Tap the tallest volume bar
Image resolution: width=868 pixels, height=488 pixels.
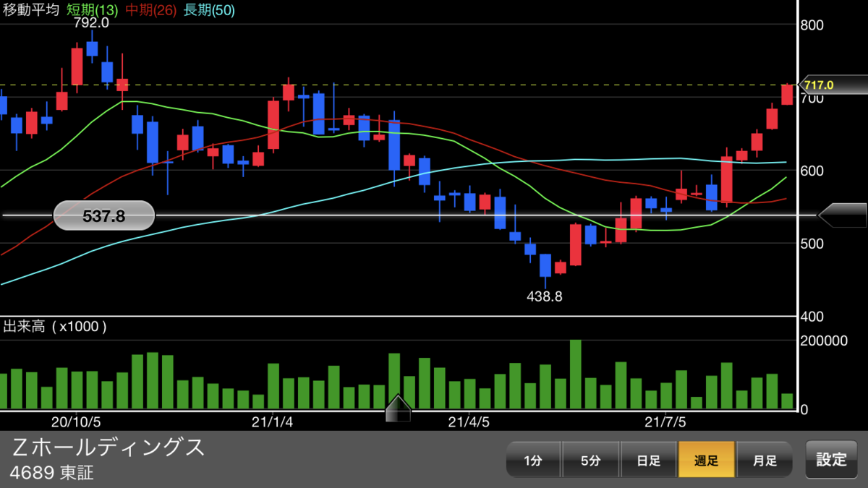(x=576, y=374)
